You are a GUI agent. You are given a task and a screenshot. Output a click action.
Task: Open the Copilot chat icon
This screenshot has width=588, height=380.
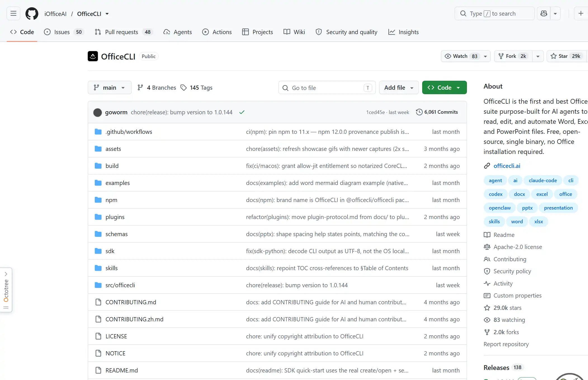tap(544, 13)
